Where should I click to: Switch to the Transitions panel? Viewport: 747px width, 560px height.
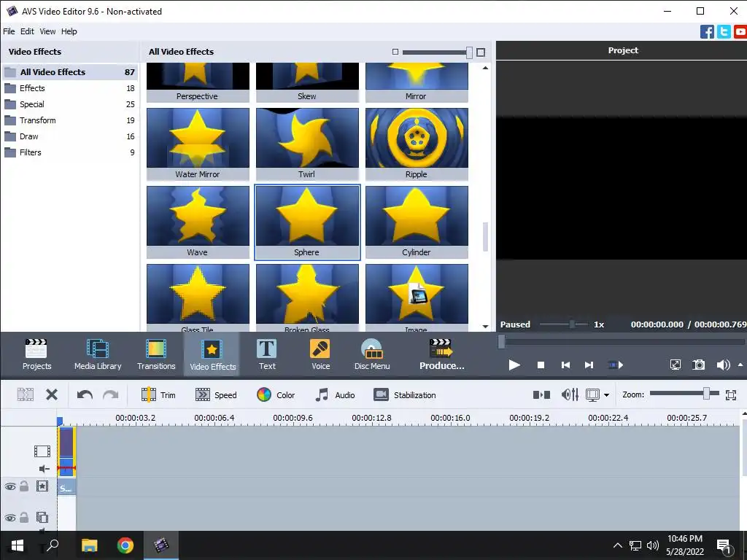[156, 354]
